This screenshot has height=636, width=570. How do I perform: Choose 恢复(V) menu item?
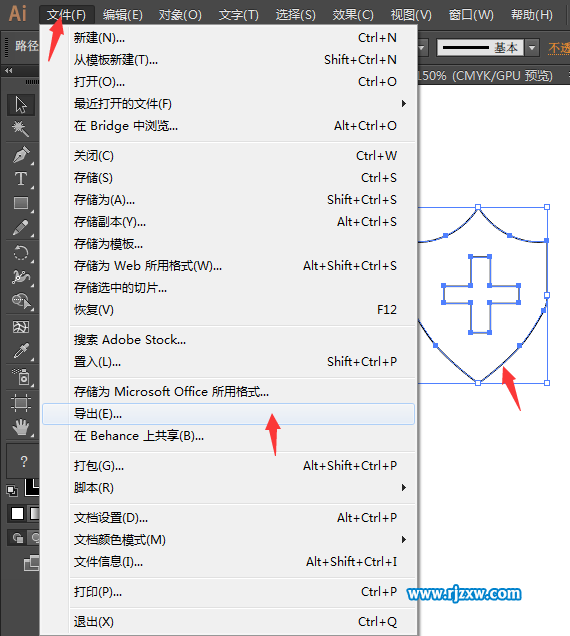[x=229, y=310]
